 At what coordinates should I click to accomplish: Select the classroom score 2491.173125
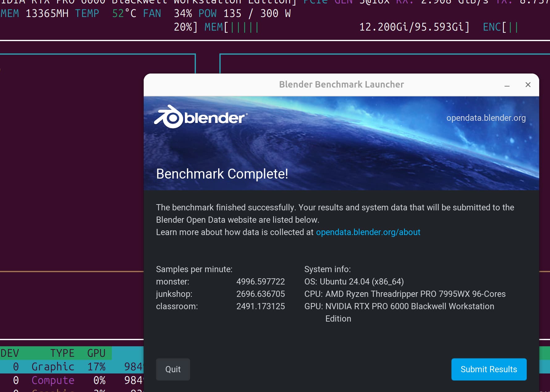tap(260, 306)
